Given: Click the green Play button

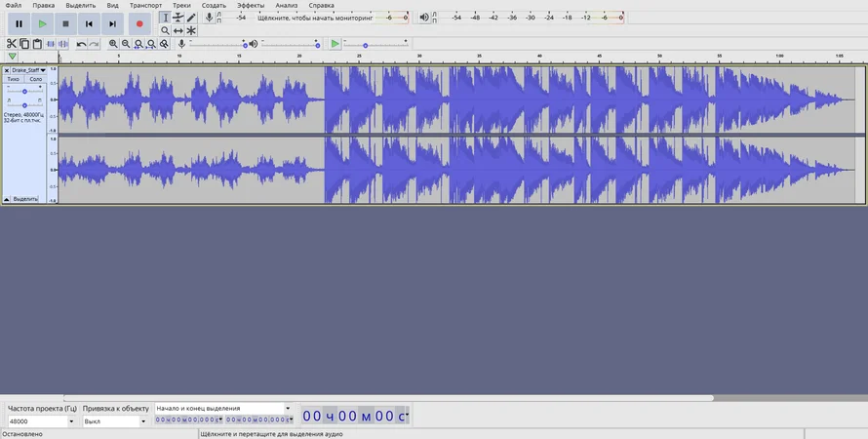Looking at the screenshot, I should [42, 22].
